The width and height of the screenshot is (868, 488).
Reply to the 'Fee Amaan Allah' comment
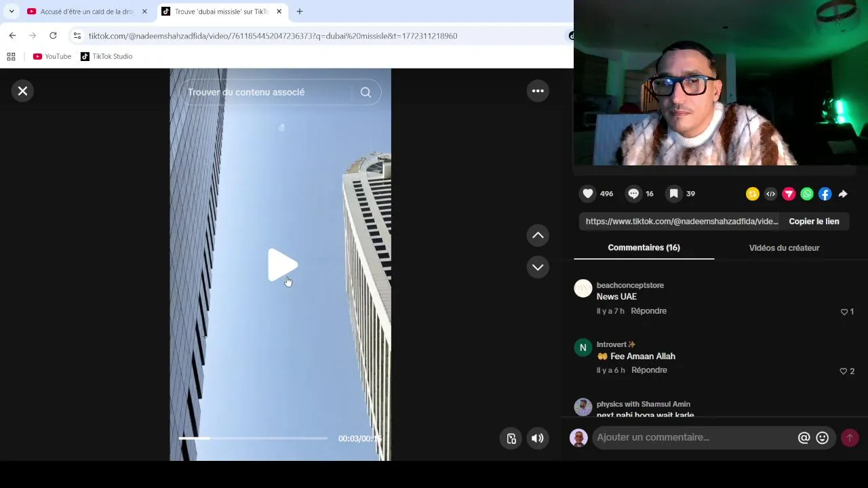(649, 370)
